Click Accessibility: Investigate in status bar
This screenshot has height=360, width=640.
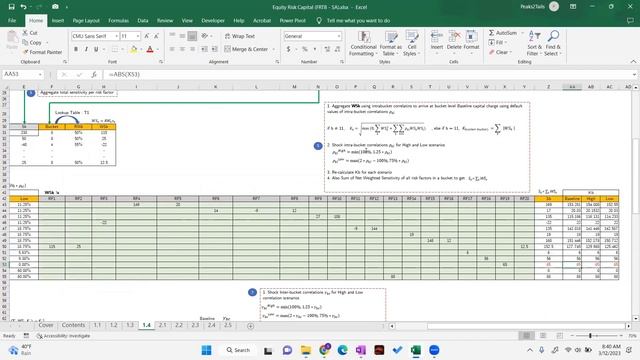point(63,336)
